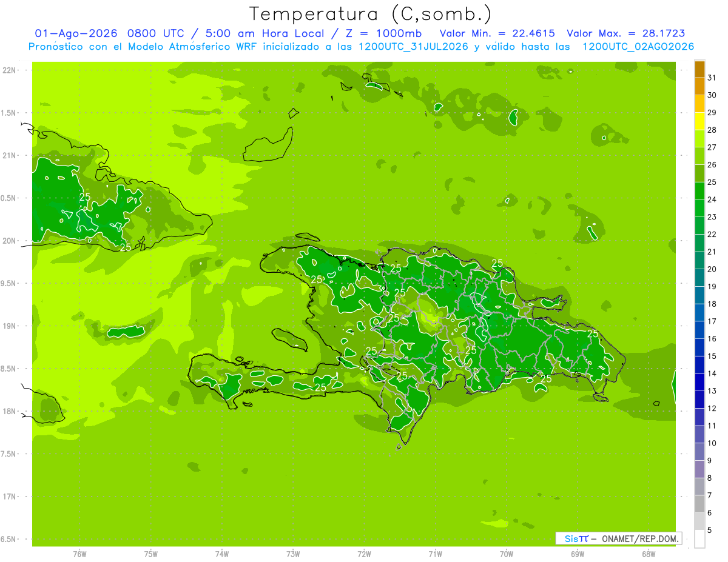Click the green 24 degree legend swatch
The image size is (728, 562).
click(x=699, y=191)
